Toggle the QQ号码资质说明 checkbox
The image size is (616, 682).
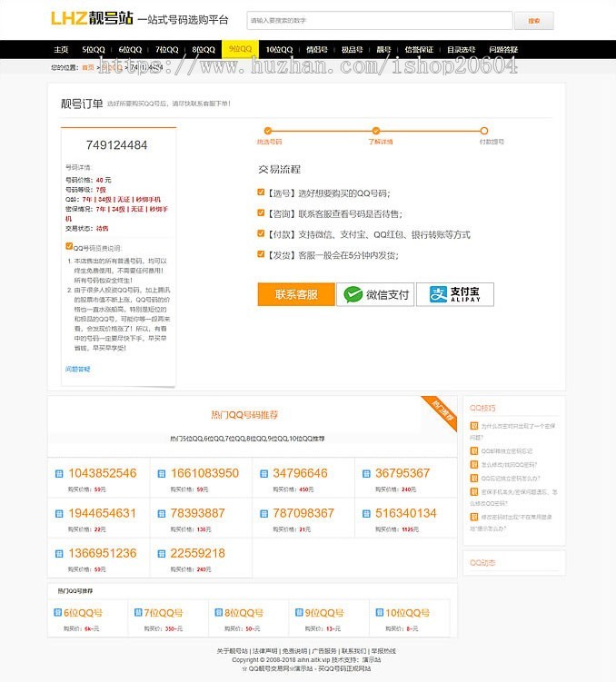tap(69, 246)
